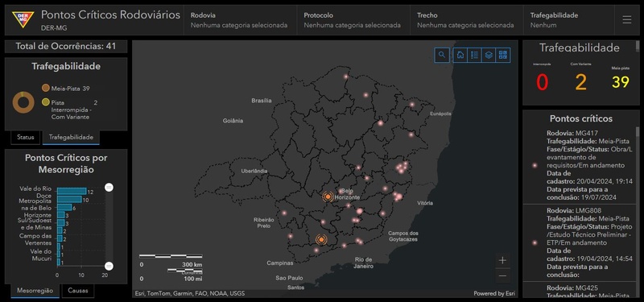Click the Powered by Esri link
644x302 pixels.
pyautogui.click(x=494, y=293)
